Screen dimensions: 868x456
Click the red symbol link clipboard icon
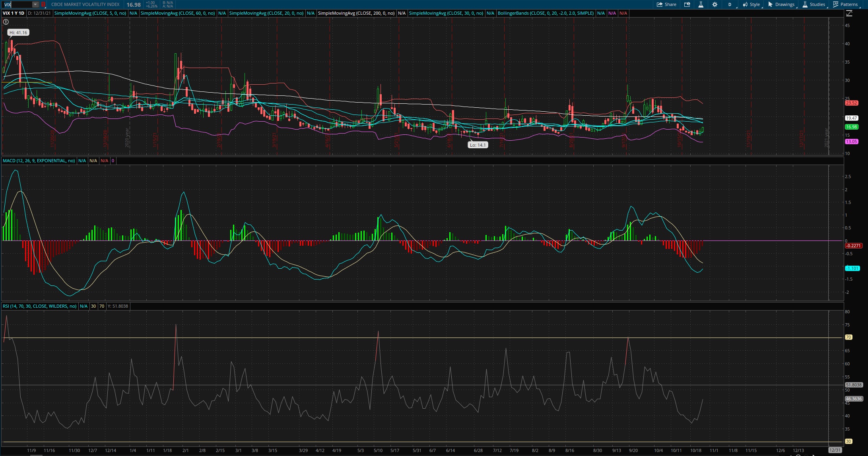tap(43, 4)
